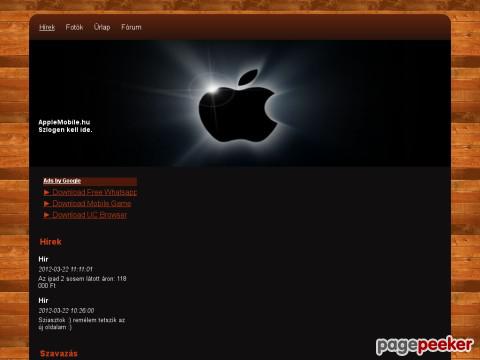Click arrow icon beside Download Free Whatsapp
This screenshot has height=360, width=480.
click(47, 192)
